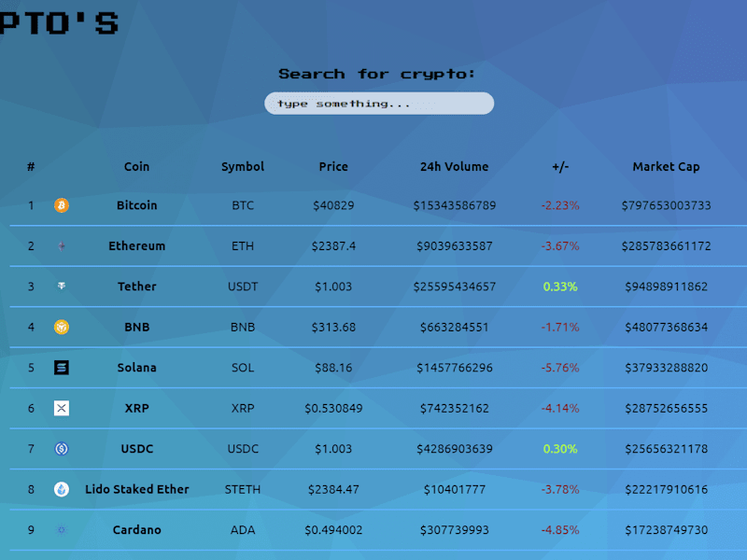Viewport: 747px width, 560px height.
Task: Click the Bitcoin coin icon
Action: [62, 205]
